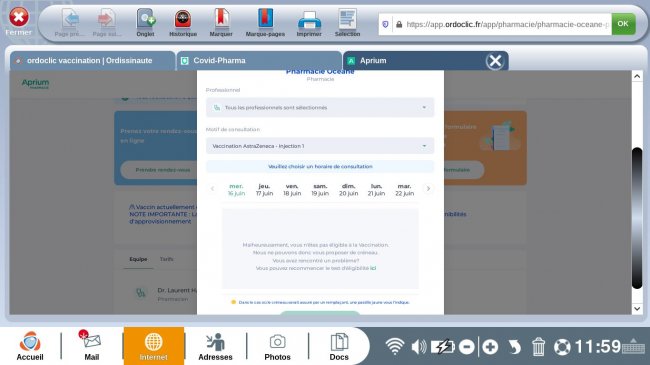Open the Equipe tab
This screenshot has width=650, height=365.
138,259
